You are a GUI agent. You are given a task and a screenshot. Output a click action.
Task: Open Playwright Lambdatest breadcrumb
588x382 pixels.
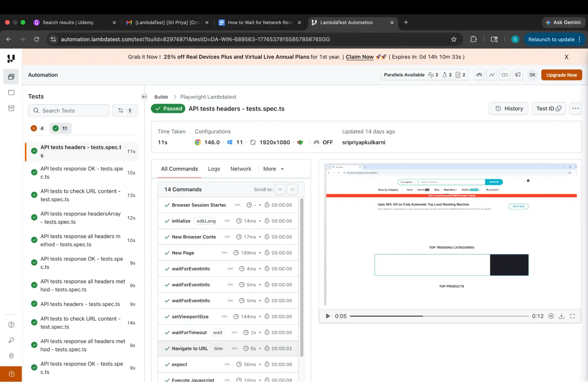point(208,97)
